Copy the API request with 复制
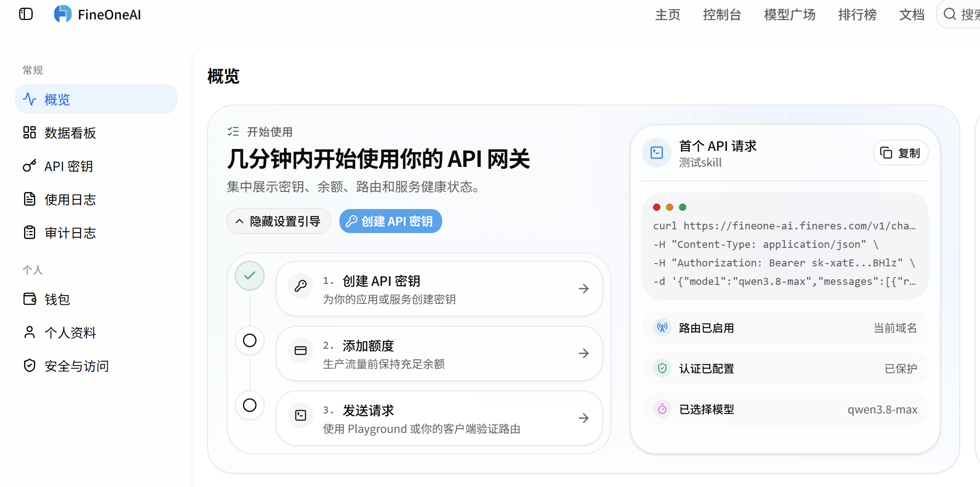 coord(900,153)
